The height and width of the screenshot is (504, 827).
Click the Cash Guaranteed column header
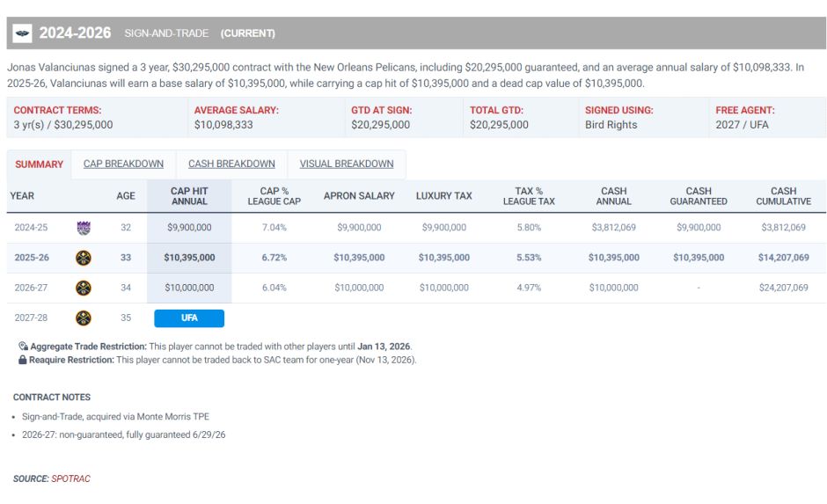[x=699, y=196]
